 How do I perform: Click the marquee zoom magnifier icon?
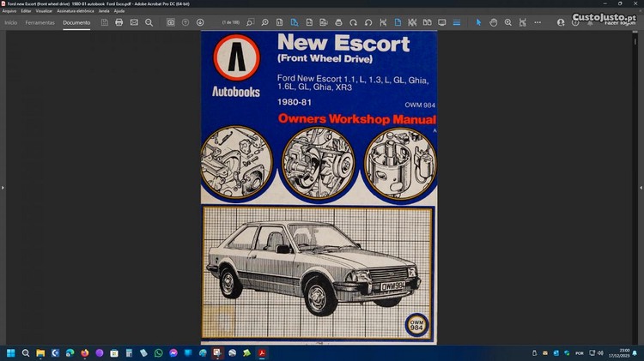point(508,22)
